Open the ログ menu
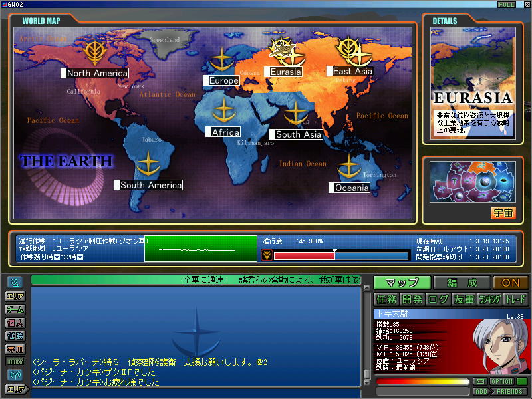This screenshot has height=399, width=532. 438,299
